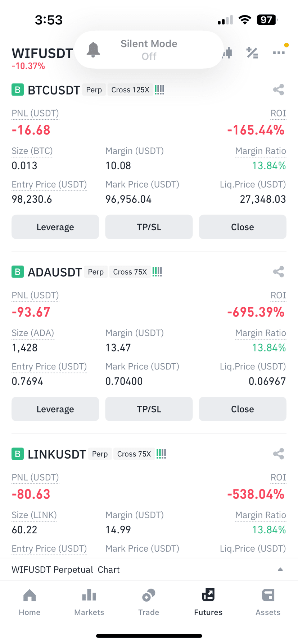Share the BTCUSDT position
The width and height of the screenshot is (298, 644).
[278, 89]
